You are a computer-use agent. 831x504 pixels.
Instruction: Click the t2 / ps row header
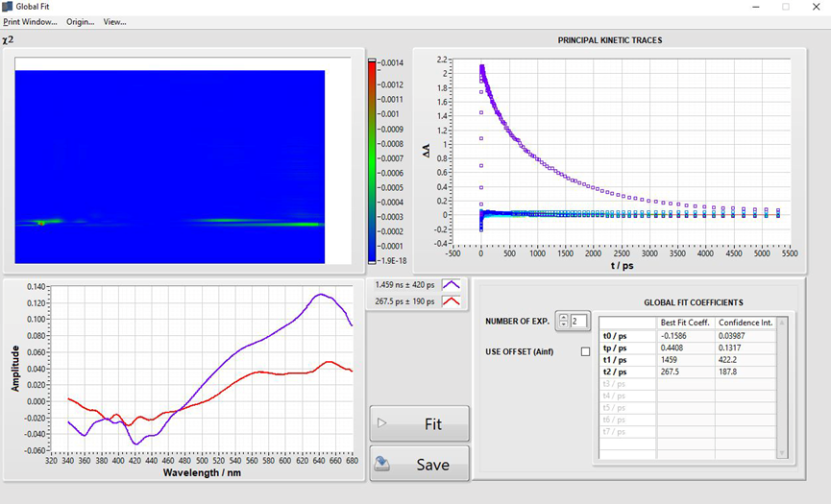coord(627,372)
